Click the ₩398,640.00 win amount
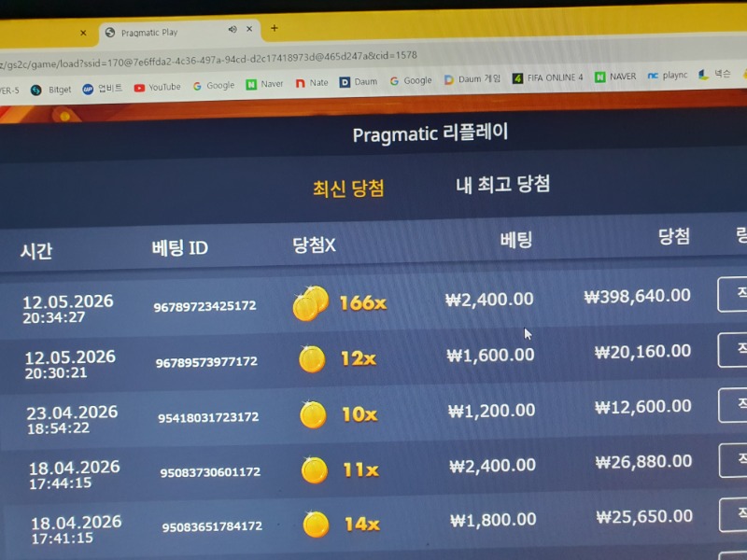Screen dimensions: 747x560 pos(638,296)
